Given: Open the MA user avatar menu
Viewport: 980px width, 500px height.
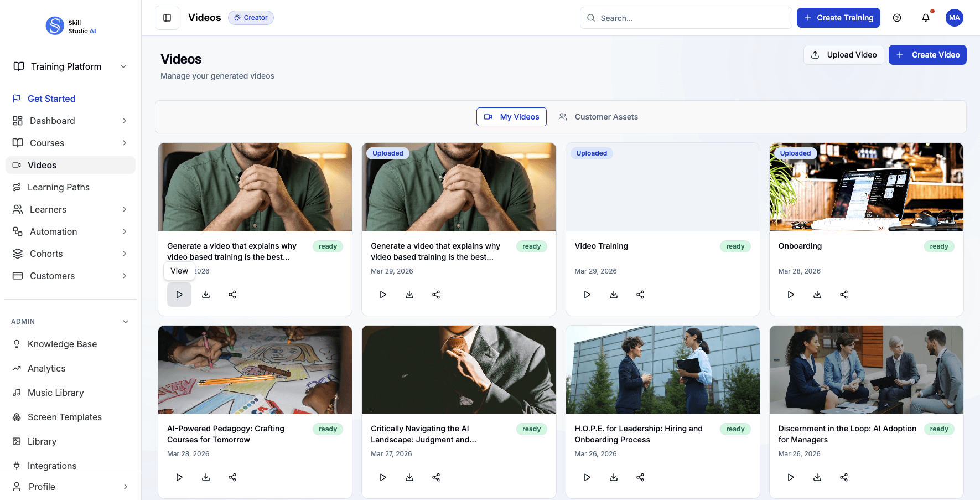Looking at the screenshot, I should coord(955,18).
